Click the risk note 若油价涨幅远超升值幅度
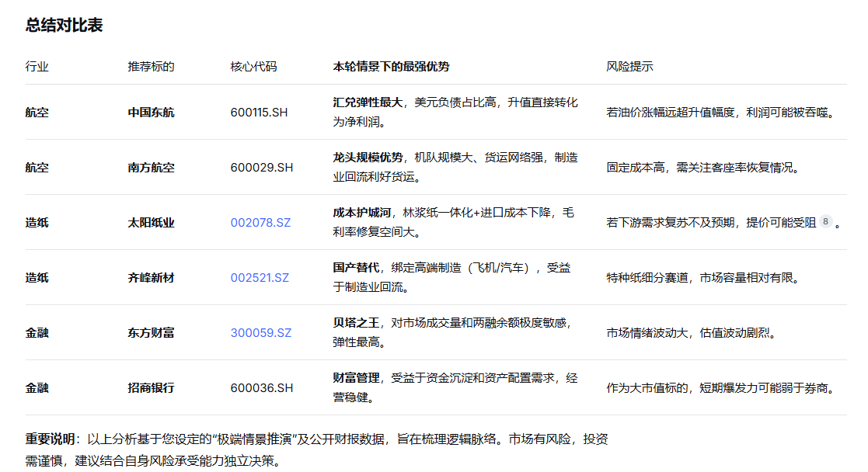 721,113
